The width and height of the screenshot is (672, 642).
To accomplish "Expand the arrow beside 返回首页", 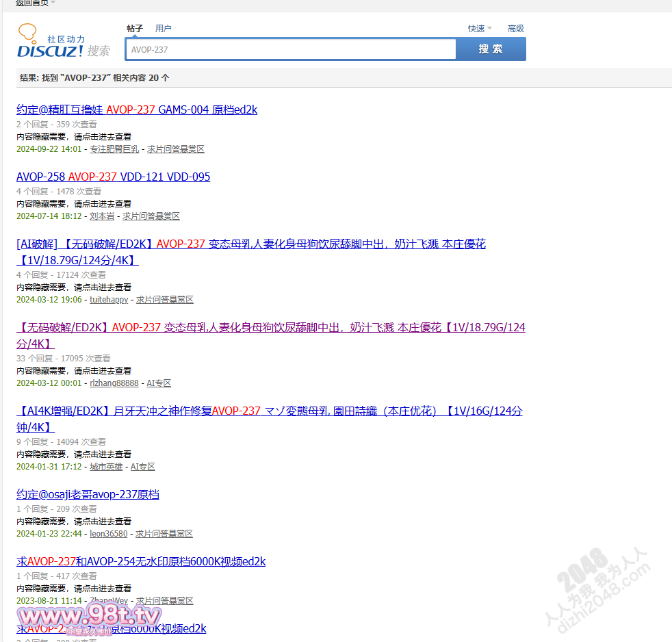I will [53, 3].
